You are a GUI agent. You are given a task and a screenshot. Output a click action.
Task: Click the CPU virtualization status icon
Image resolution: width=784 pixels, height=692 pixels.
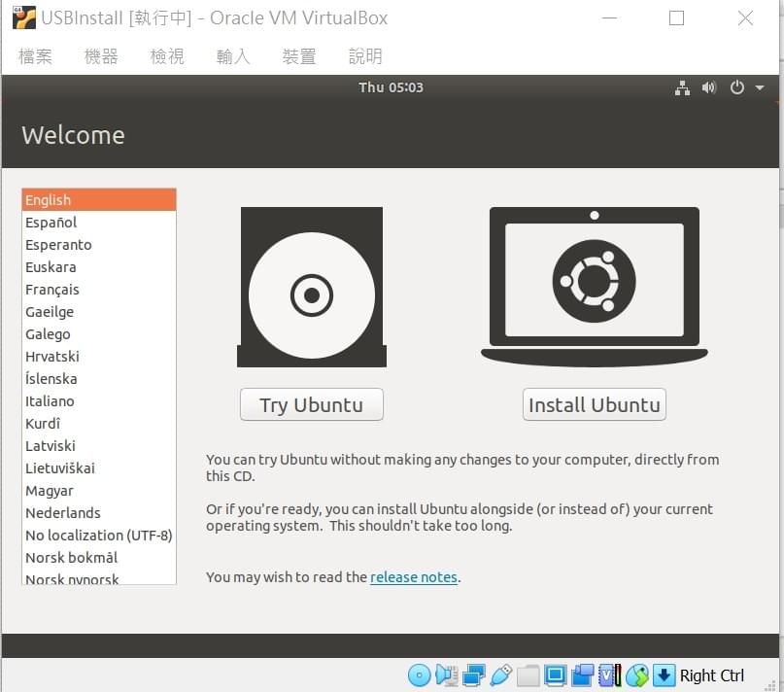[609, 675]
